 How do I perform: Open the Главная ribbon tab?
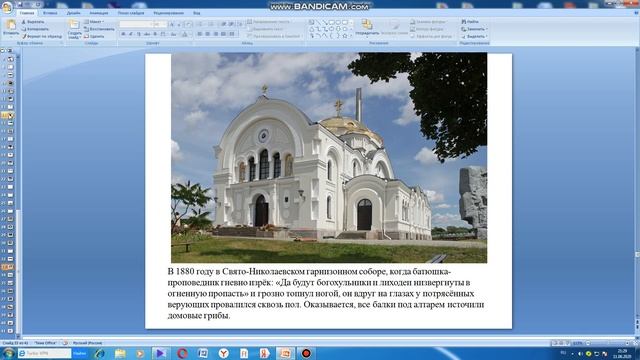pyautogui.click(x=27, y=13)
